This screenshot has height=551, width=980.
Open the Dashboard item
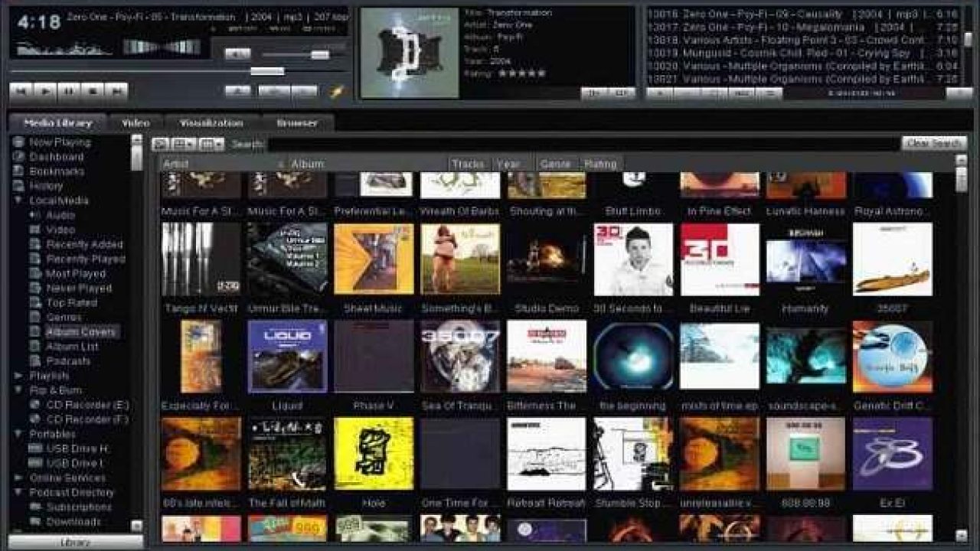57,157
